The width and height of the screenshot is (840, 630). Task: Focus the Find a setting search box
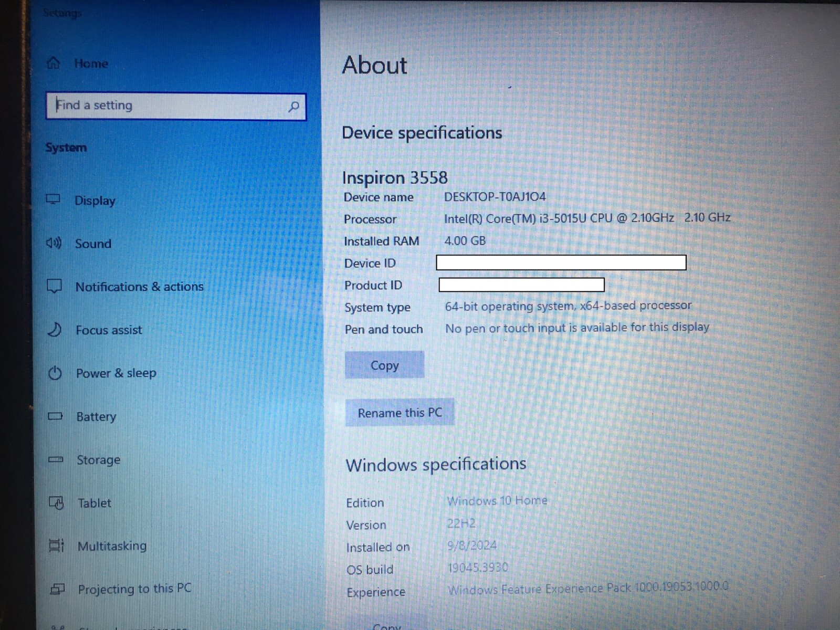click(176, 106)
